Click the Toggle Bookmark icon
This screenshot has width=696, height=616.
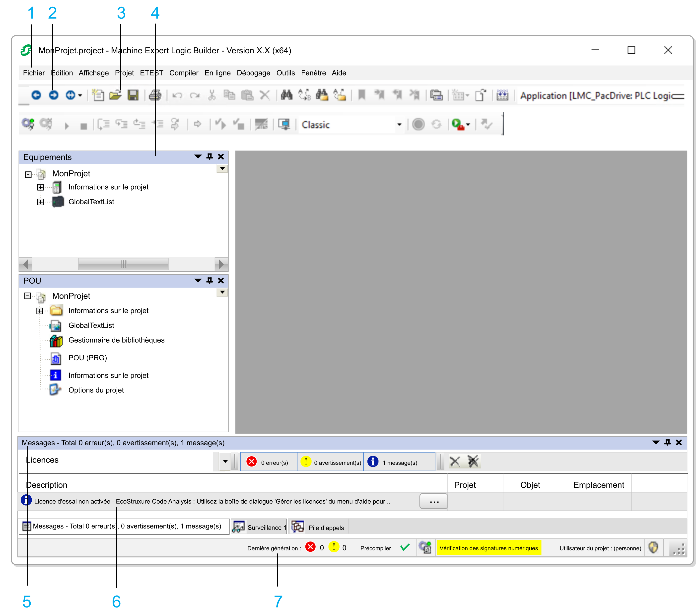pos(362,95)
